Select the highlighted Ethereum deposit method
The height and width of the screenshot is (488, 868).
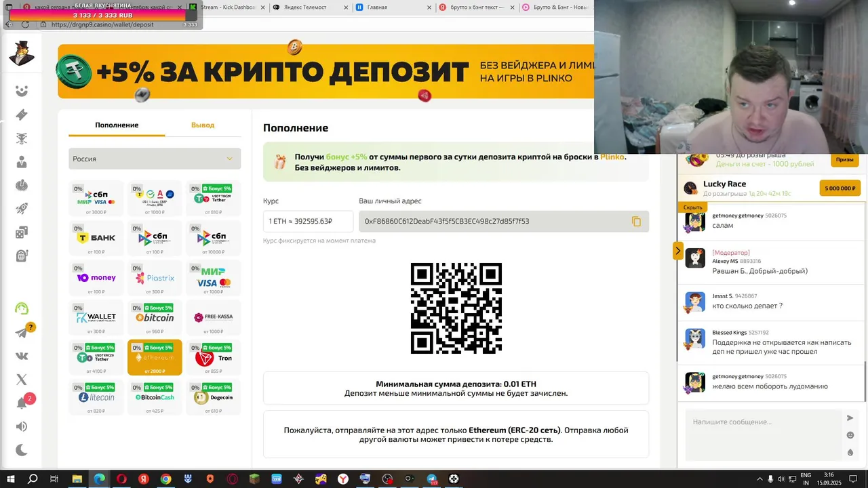pos(155,357)
